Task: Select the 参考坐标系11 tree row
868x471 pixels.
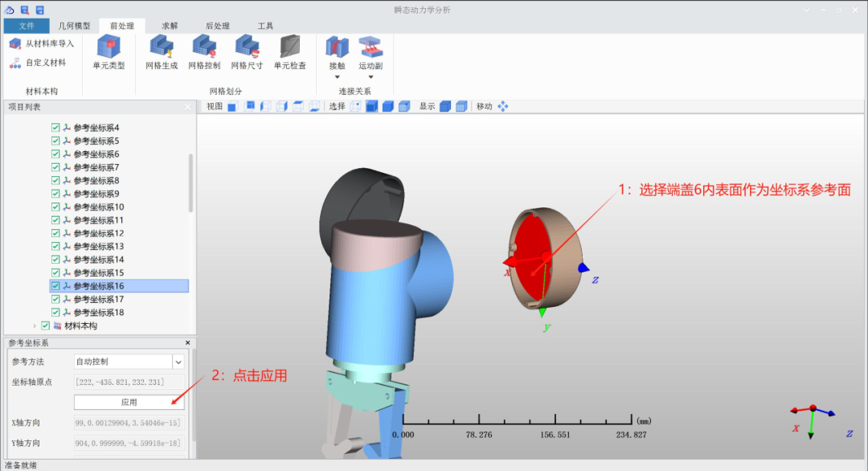Action: pyautogui.click(x=119, y=219)
